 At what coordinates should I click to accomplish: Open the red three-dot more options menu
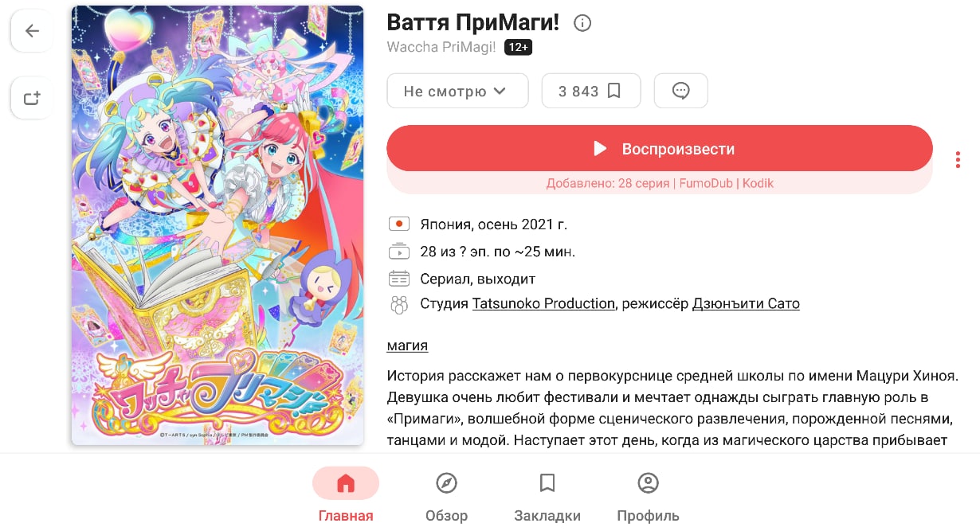[957, 159]
